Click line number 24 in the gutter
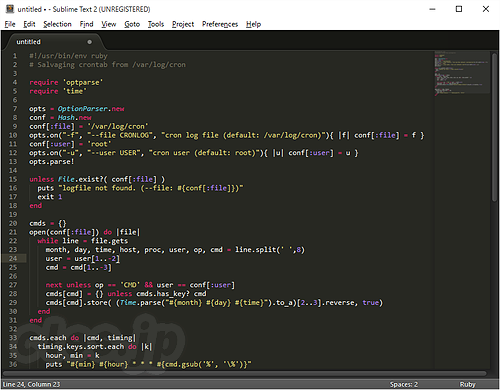The height and width of the screenshot is (390, 500). click(x=13, y=258)
